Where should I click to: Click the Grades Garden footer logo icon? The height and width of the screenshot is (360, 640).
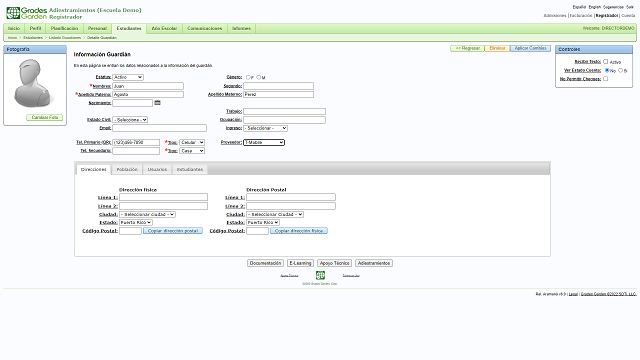[320, 275]
